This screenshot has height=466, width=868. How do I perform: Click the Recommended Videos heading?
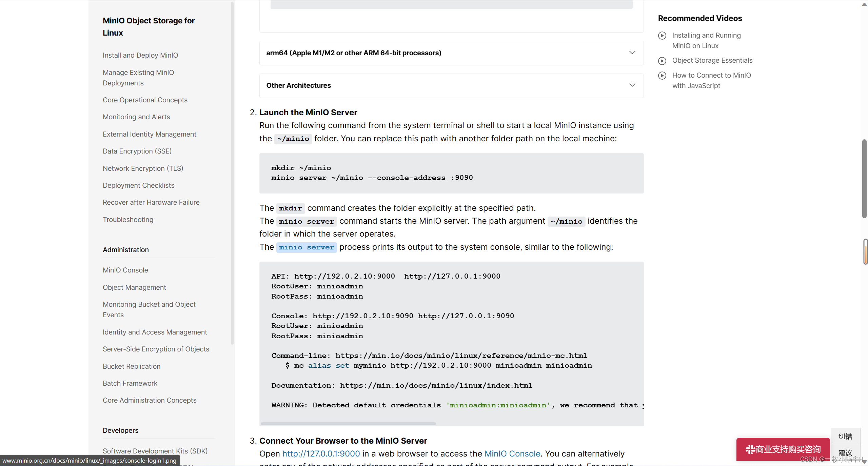[700, 18]
